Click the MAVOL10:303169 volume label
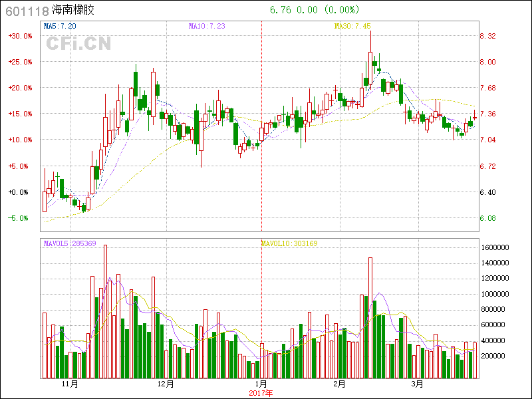Viewport: 532px width, 399px height. tap(289, 243)
